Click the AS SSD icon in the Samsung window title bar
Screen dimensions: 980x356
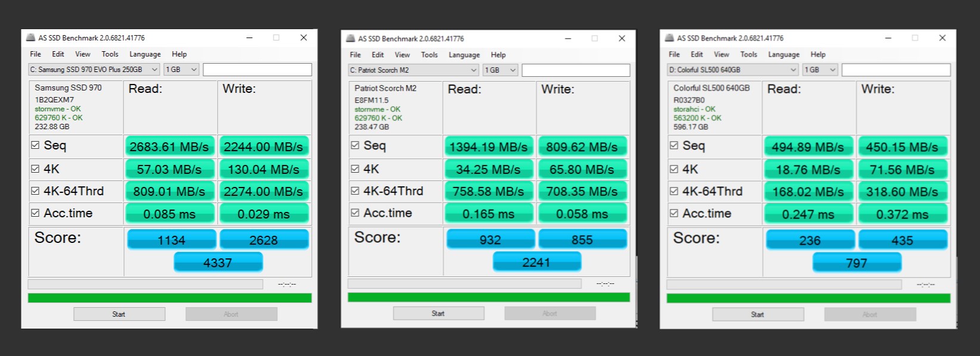pos(31,38)
